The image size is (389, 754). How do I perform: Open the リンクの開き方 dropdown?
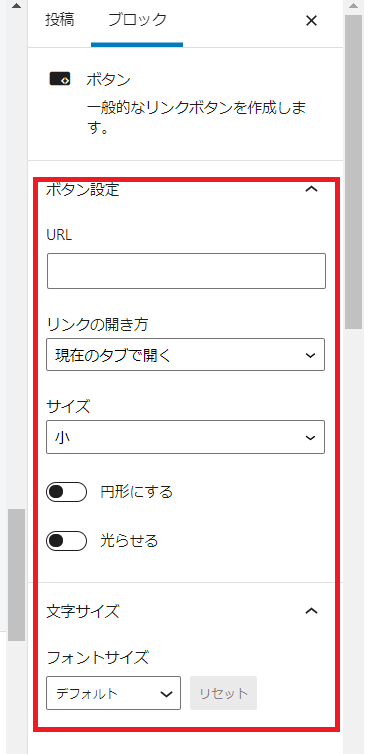pyautogui.click(x=186, y=355)
